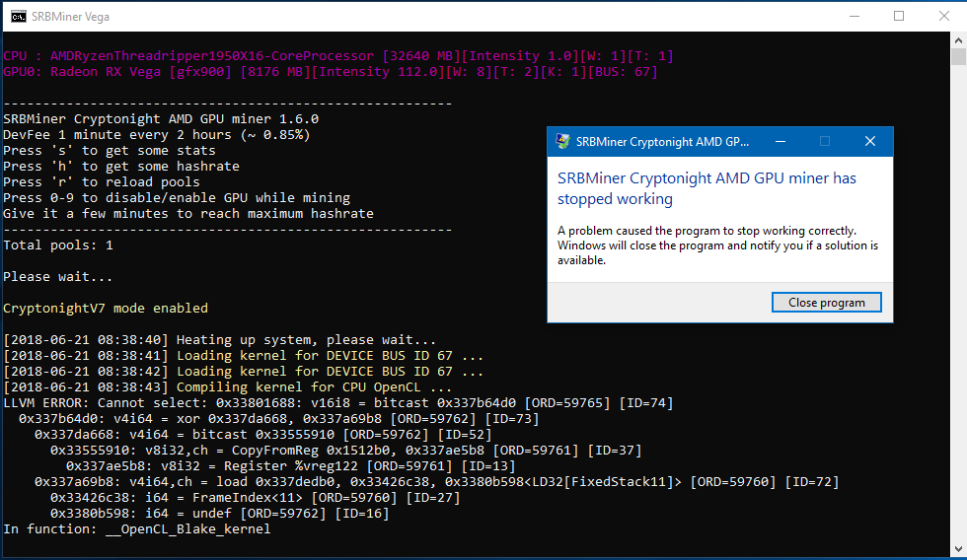967x560 pixels.
Task: Click 'A problem caused the program' dialog message
Action: pos(718,245)
